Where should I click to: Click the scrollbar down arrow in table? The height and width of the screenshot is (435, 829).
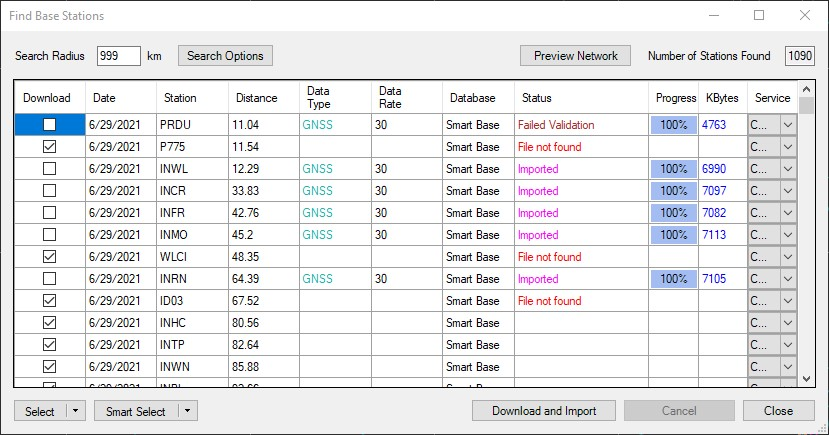point(807,379)
